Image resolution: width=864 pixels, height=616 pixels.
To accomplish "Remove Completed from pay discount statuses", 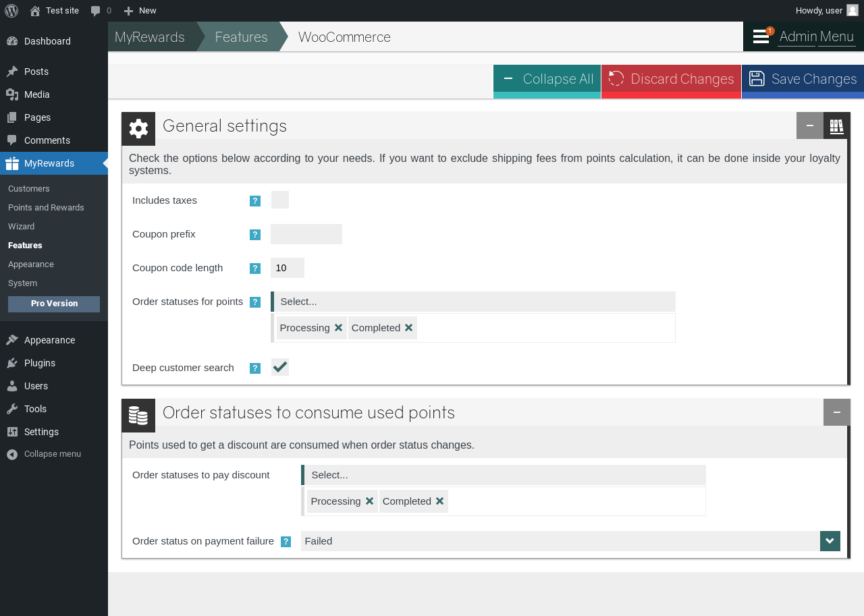I will (440, 501).
